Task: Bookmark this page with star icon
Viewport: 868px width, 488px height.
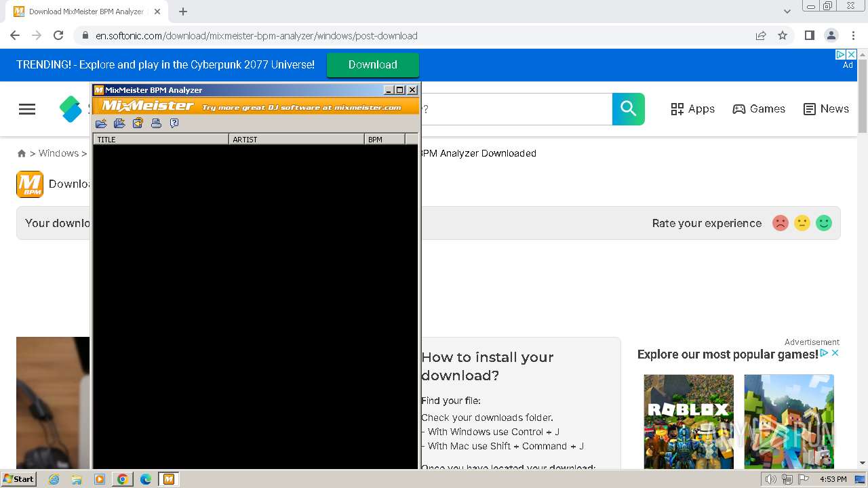Action: [783, 35]
